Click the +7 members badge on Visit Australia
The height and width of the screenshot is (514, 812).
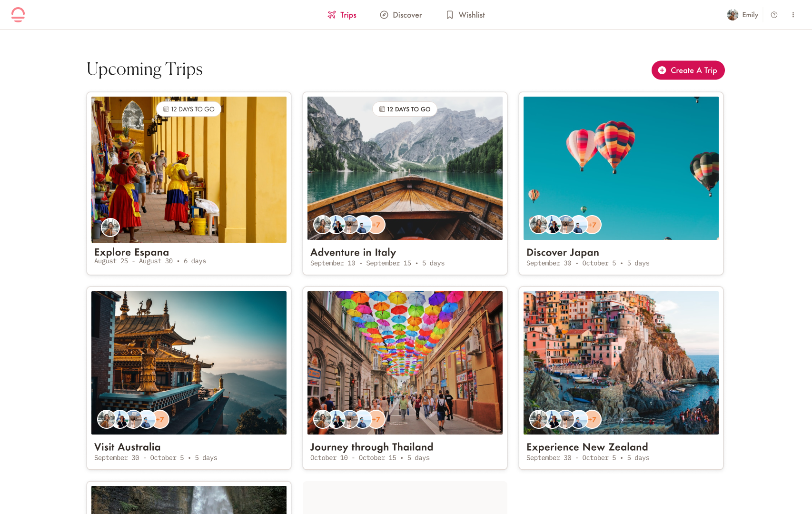[x=160, y=419]
